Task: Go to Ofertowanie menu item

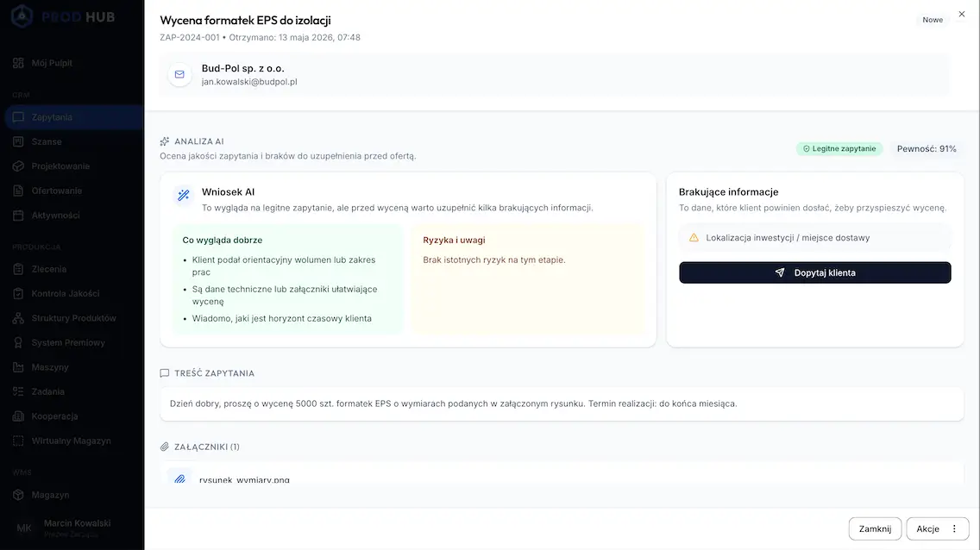Action: coord(57,191)
